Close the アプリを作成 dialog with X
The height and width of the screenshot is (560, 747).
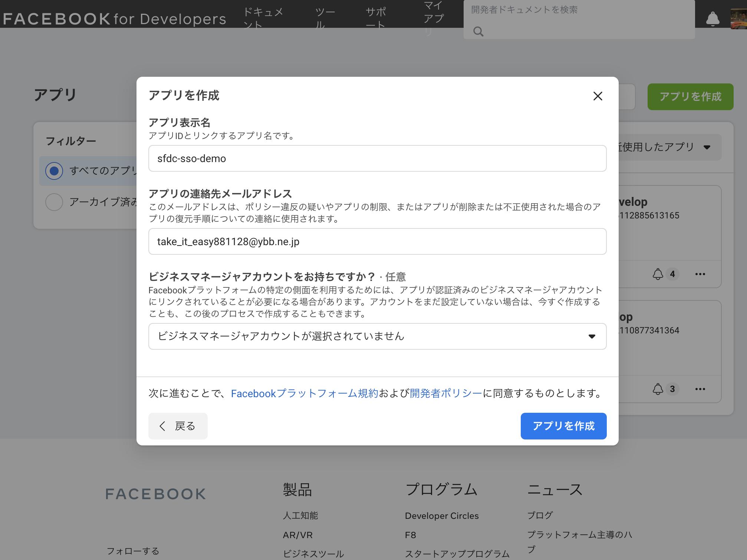(598, 96)
